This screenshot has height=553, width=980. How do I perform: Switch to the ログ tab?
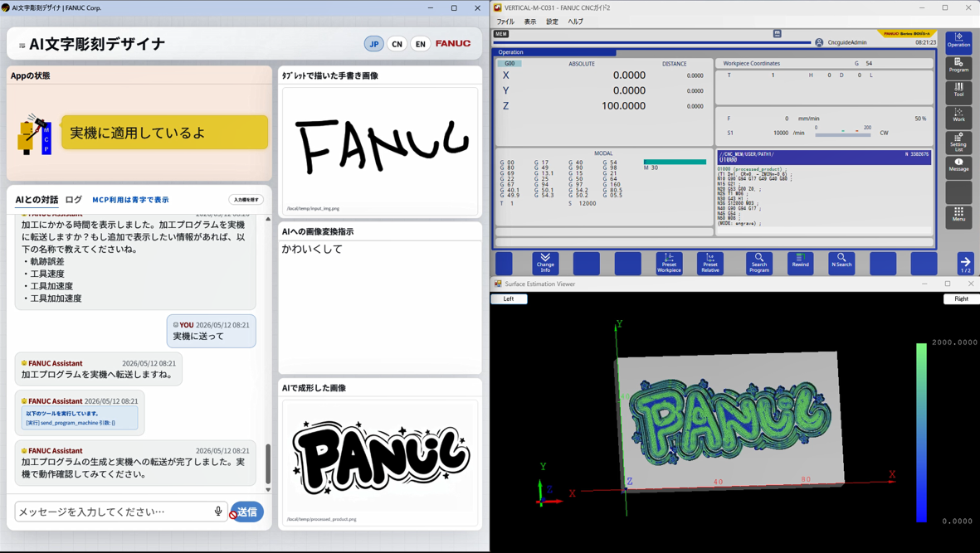[74, 200]
